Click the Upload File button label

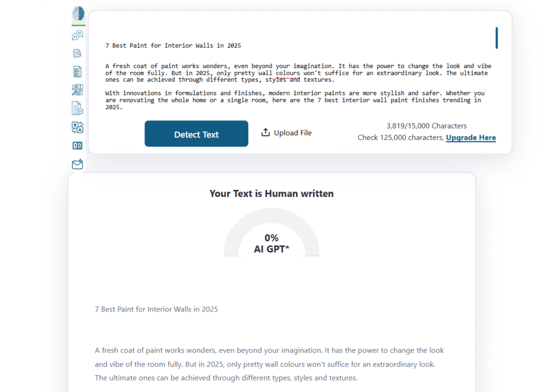(x=293, y=133)
